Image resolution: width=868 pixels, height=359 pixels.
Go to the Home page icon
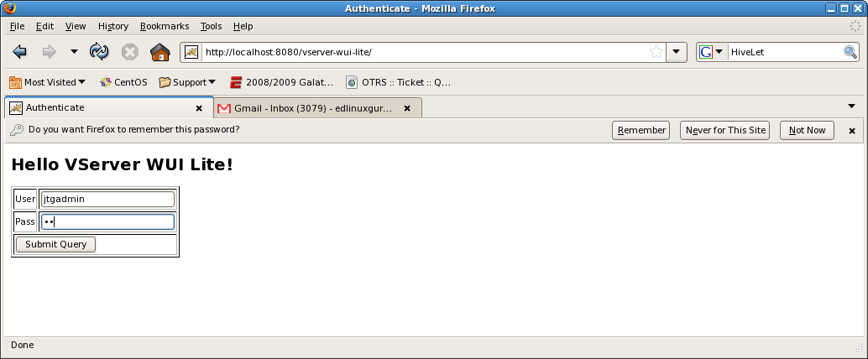point(160,52)
